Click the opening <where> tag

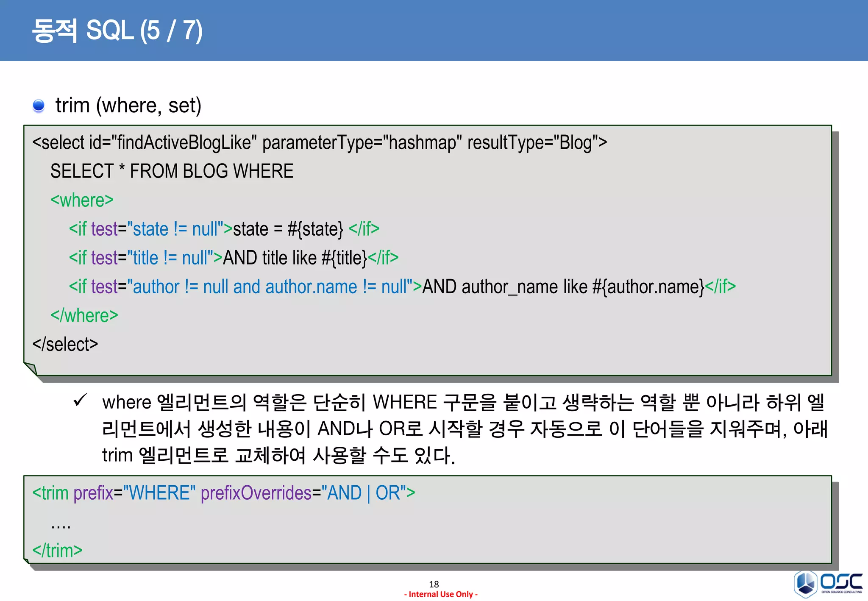82,200
